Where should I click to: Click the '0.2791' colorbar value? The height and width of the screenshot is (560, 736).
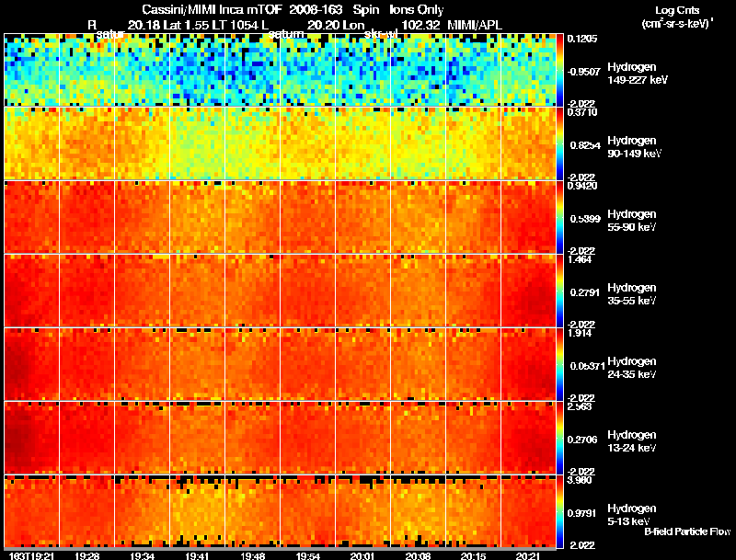click(585, 292)
